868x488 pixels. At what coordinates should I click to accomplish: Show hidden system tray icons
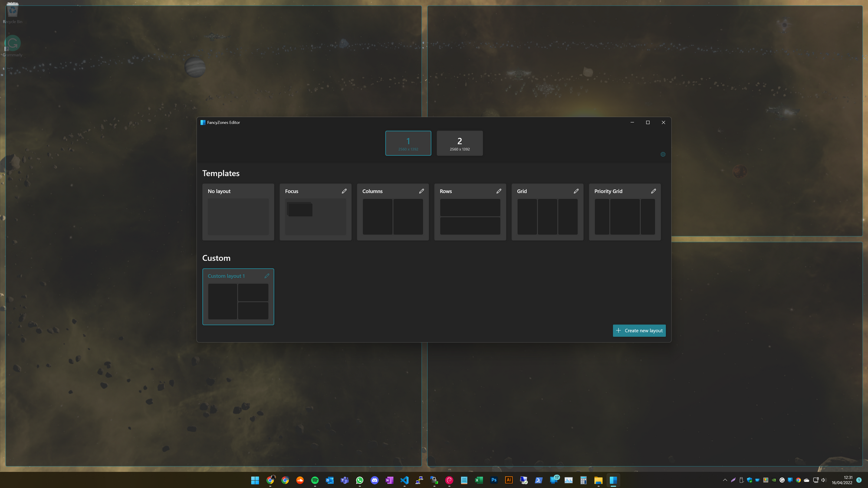click(725, 480)
